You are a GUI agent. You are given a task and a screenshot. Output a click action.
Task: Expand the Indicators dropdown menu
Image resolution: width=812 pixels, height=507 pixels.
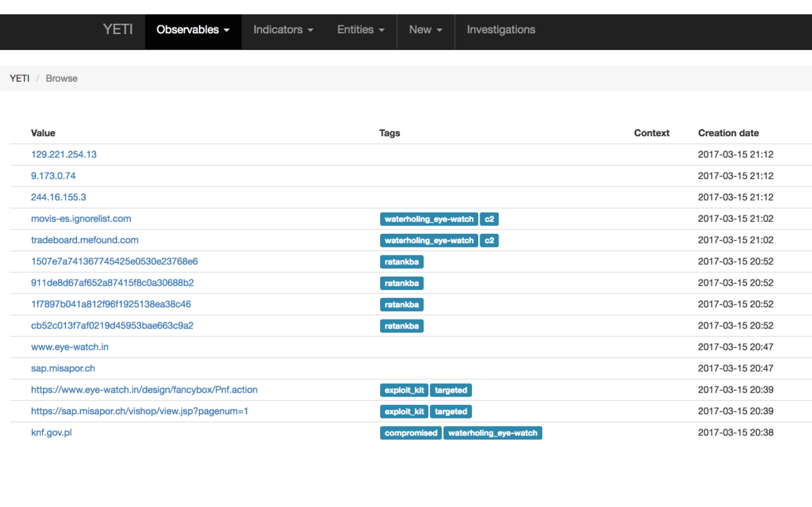point(283,30)
